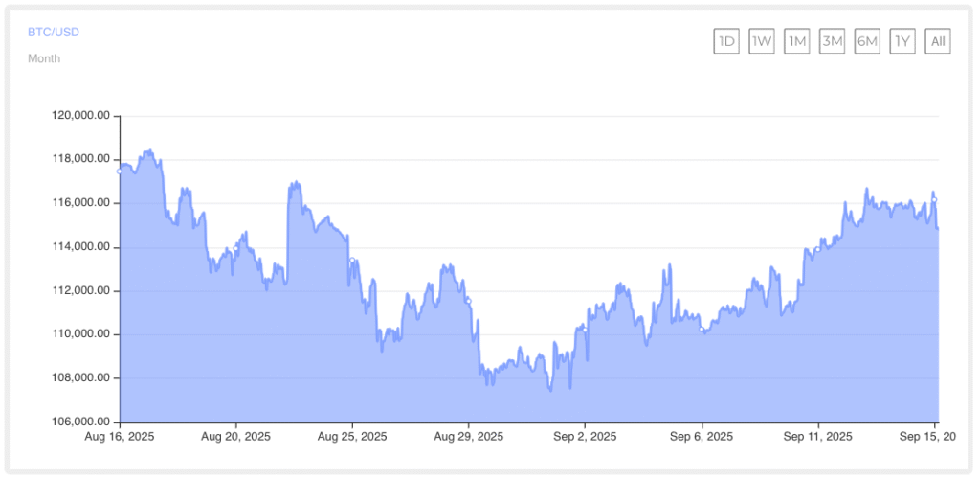Click the Aug 29, 2025 x-axis date
This screenshot has width=980, height=479.
[468, 436]
